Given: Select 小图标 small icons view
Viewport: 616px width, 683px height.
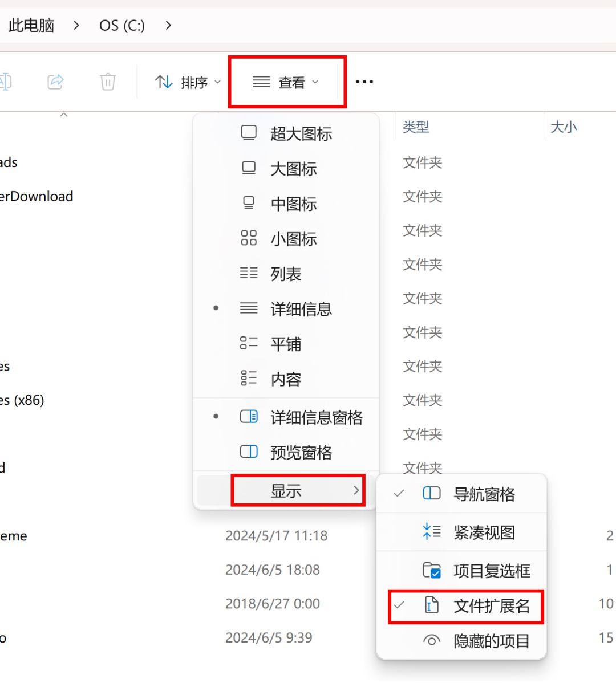Looking at the screenshot, I should point(294,239).
